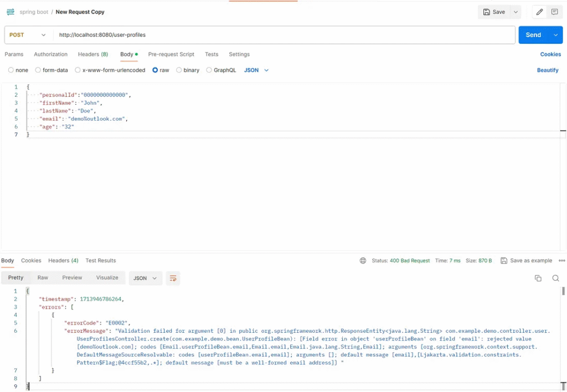Open the three-dot response options menu

pyautogui.click(x=561, y=260)
